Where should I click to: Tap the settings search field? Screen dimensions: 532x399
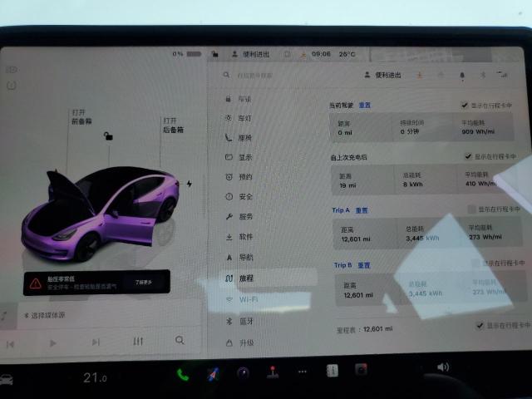click(x=283, y=76)
